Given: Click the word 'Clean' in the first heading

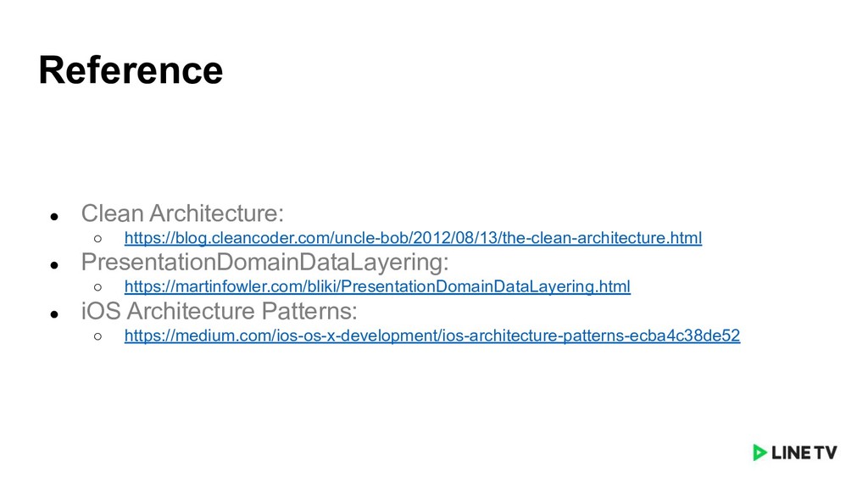Looking at the screenshot, I should 113,213.
